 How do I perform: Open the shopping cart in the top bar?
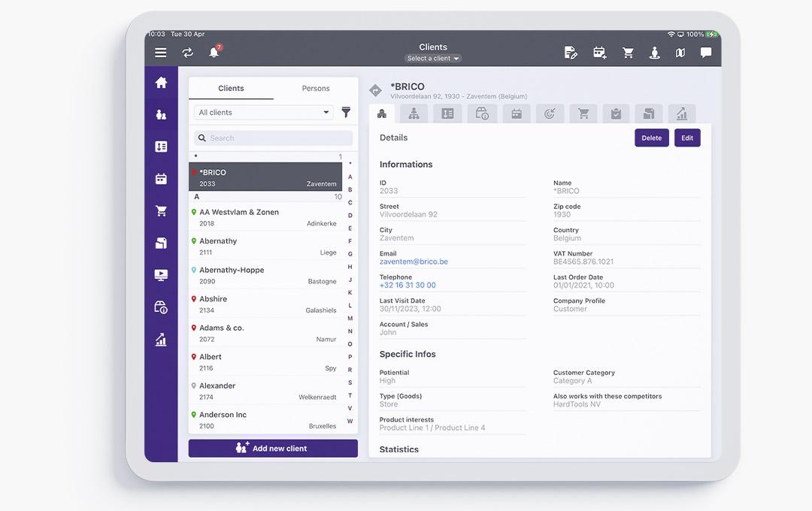point(628,53)
